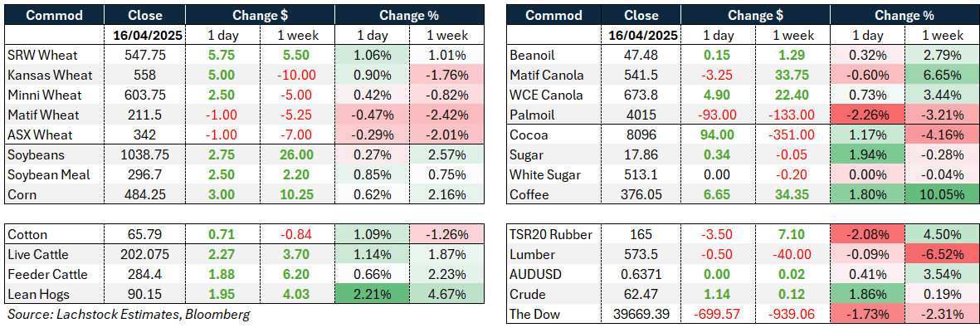Click the Lumber -6.52% cell
This screenshot has height=328, width=980.
[x=943, y=254]
